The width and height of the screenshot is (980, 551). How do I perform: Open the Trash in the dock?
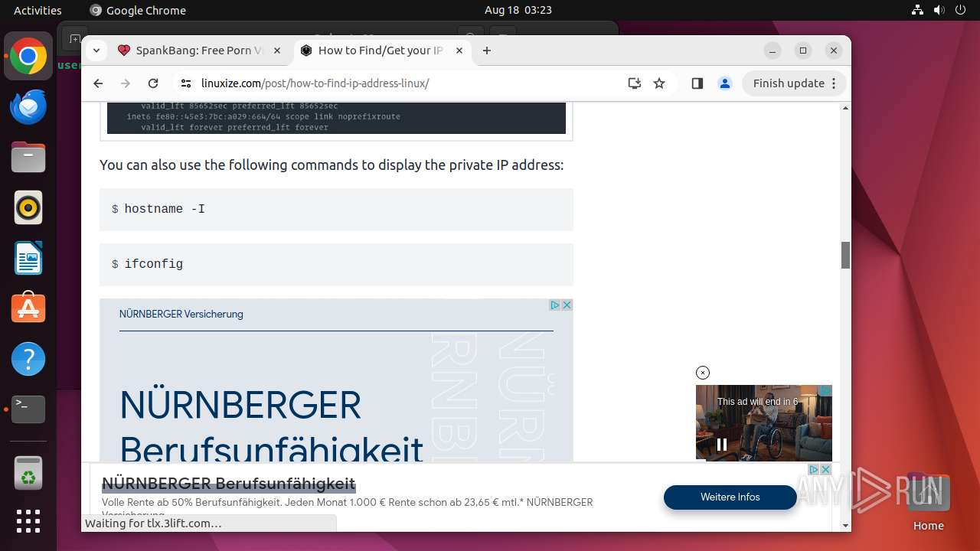tap(28, 473)
